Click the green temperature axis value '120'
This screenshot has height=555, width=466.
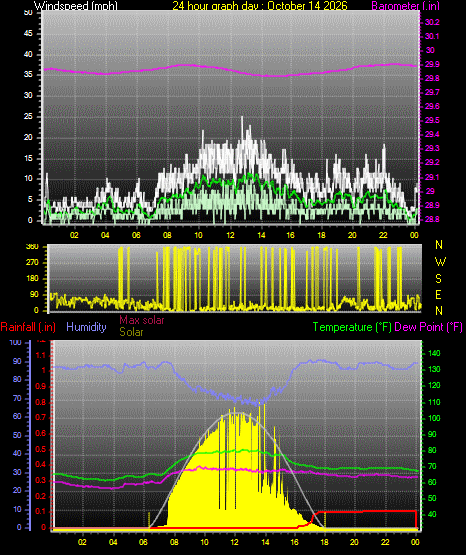pos(434,385)
